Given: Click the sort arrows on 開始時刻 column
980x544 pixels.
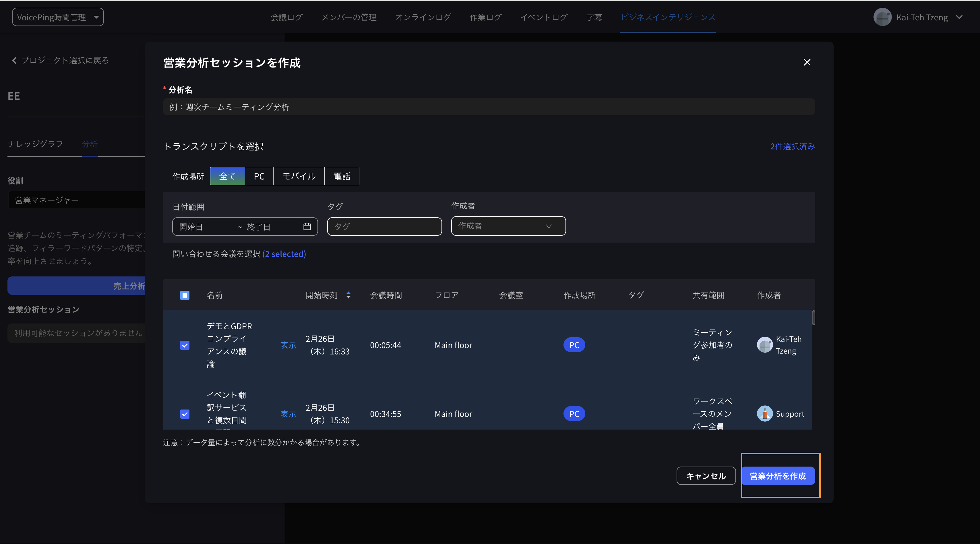Looking at the screenshot, I should point(348,295).
